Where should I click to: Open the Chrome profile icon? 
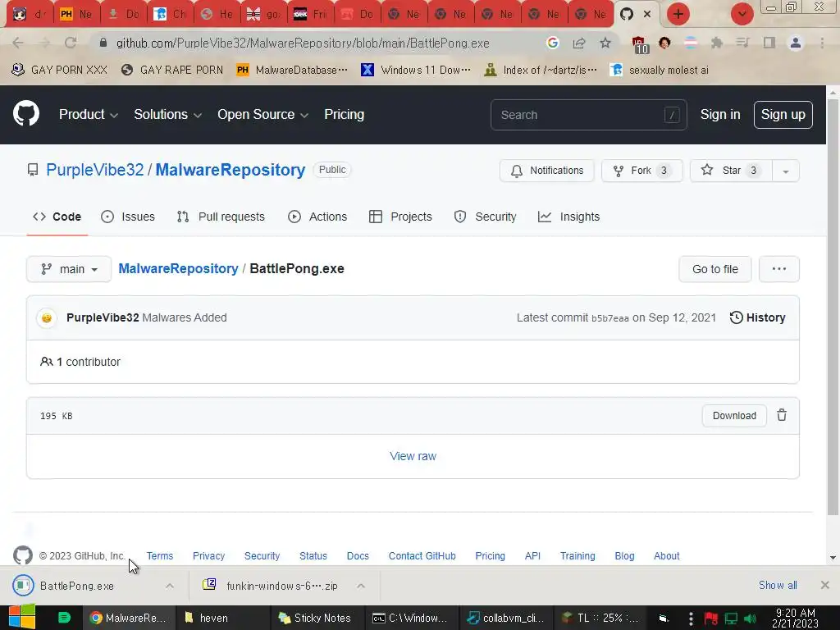(x=796, y=43)
